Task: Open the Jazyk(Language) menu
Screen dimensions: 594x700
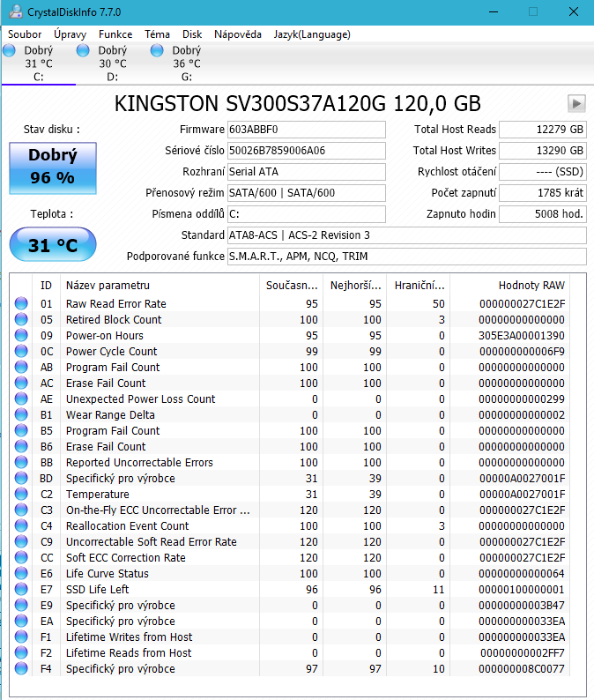Action: tap(312, 34)
